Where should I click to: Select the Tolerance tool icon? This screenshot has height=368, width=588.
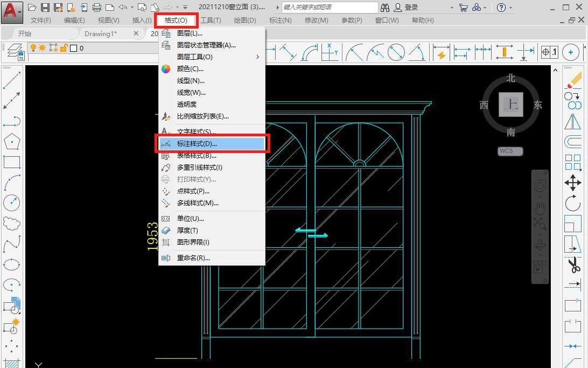coord(550,52)
